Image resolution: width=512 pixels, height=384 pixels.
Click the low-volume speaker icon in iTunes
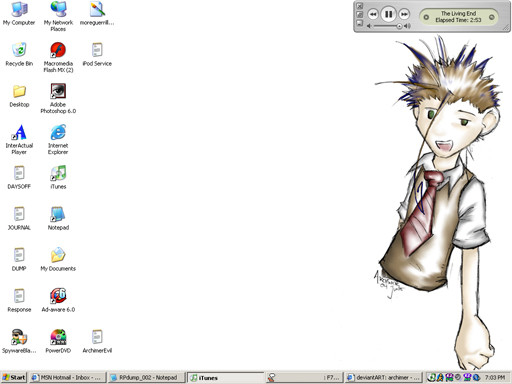point(369,26)
